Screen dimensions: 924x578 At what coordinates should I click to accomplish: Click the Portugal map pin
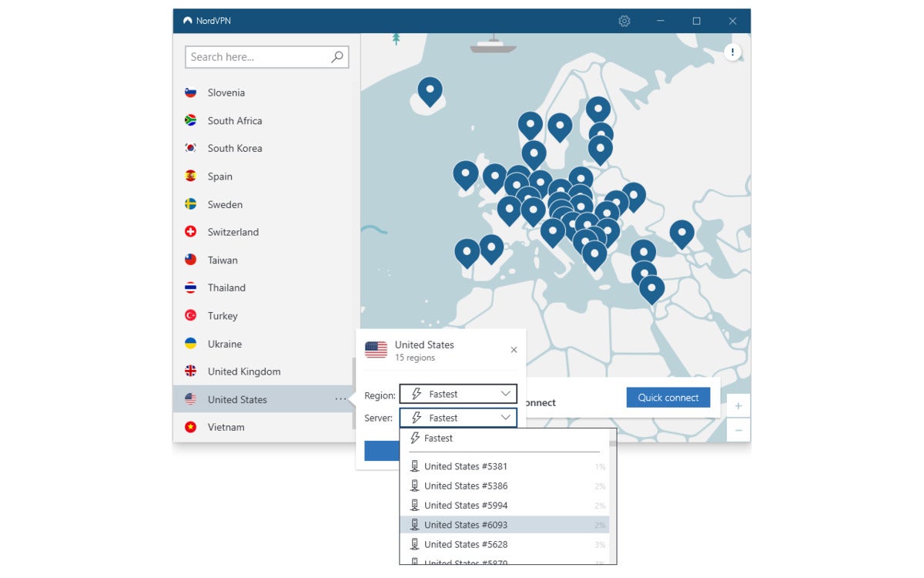pos(467,253)
